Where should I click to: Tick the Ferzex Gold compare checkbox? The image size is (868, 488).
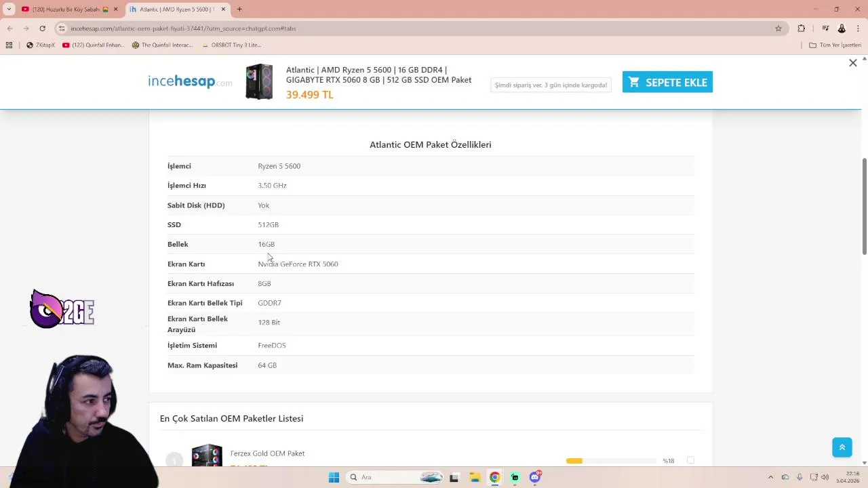690,460
